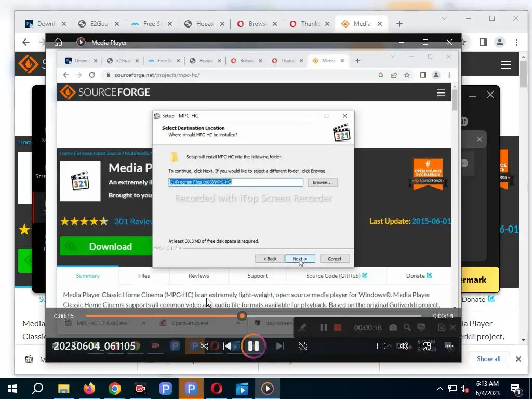Toggle repeat mode in Media Player
Screen dimensions: 532x399
pyautogui.click(x=303, y=346)
